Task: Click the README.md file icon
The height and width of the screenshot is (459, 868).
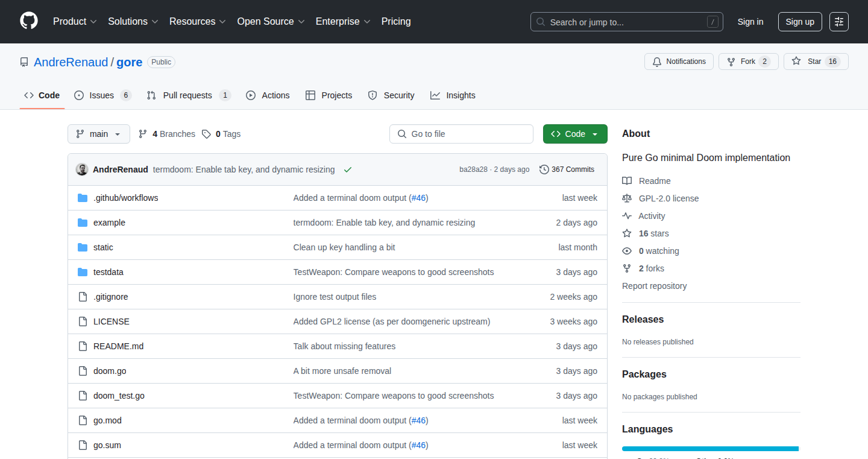Action: click(x=83, y=346)
